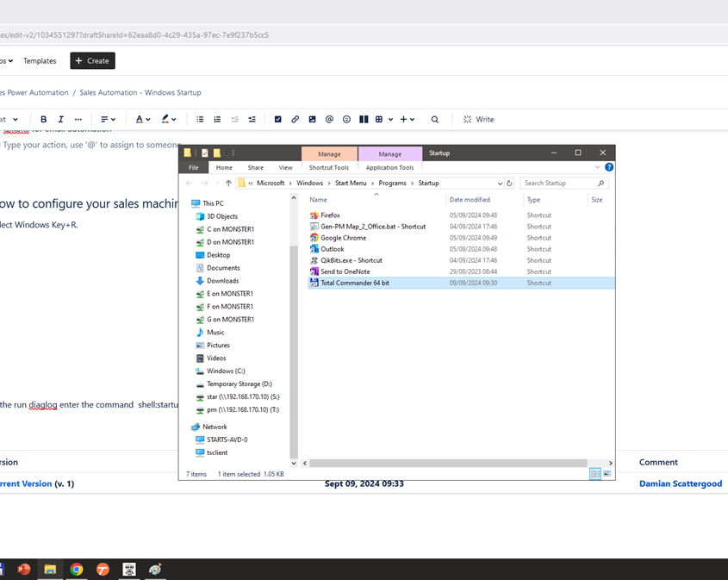Image resolution: width=728 pixels, height=580 pixels.
Task: Insert an emoji
Action: tap(347, 119)
